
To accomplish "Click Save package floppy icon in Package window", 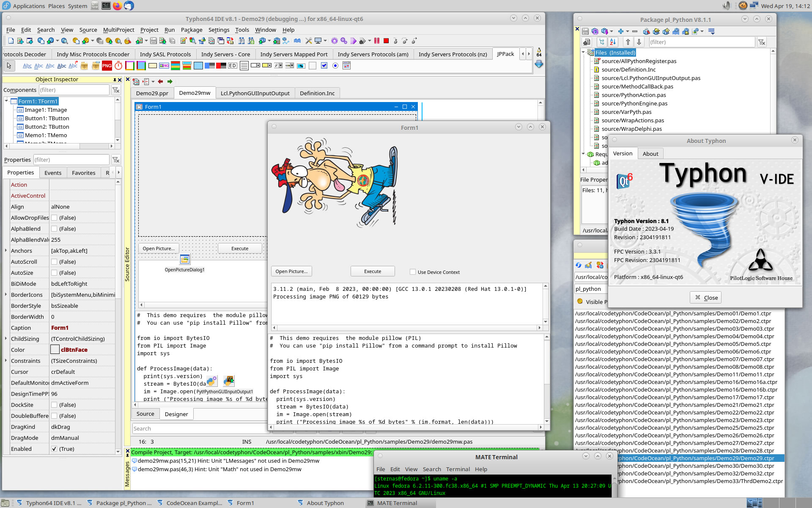I will pyautogui.click(x=585, y=31).
